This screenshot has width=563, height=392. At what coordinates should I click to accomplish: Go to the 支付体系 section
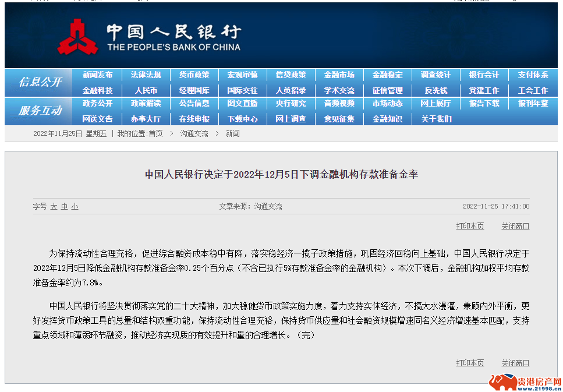(533, 75)
